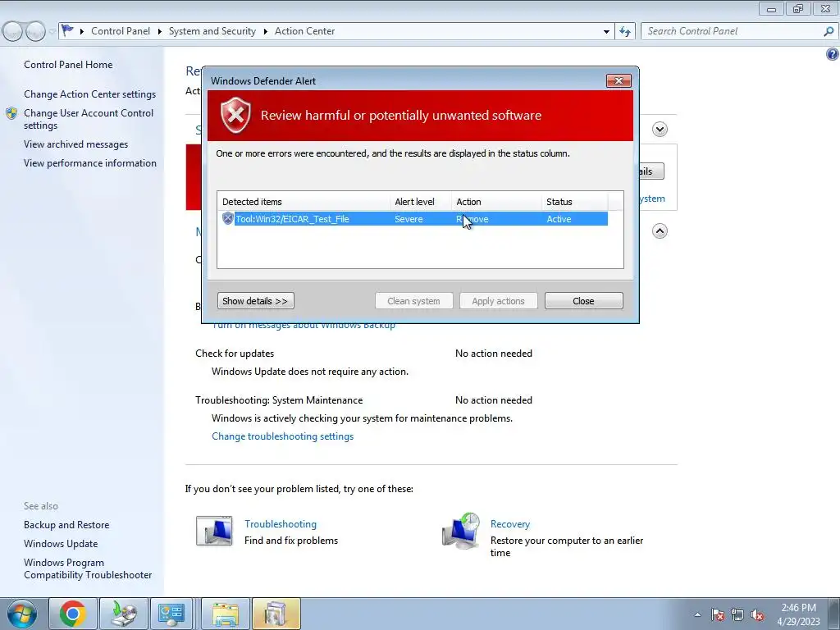Show hidden tray icons arrow

(x=697, y=614)
